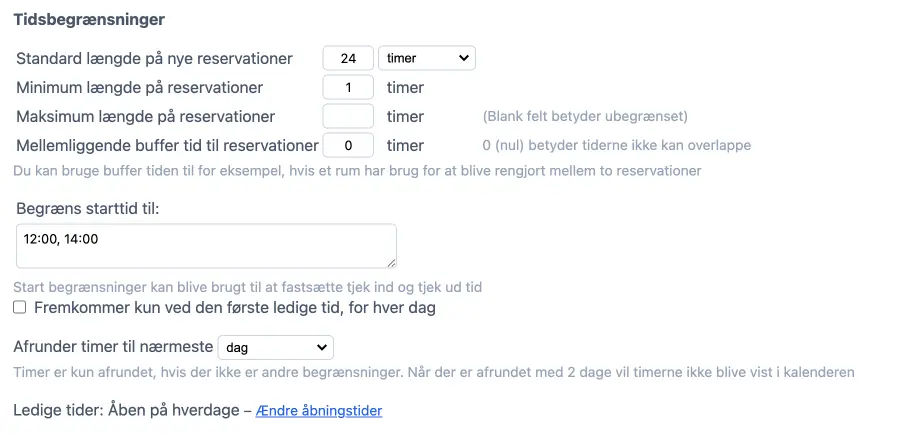Screen dimensions: 900x438
Task: Click the buffer time field showing 0
Action: click(x=348, y=145)
